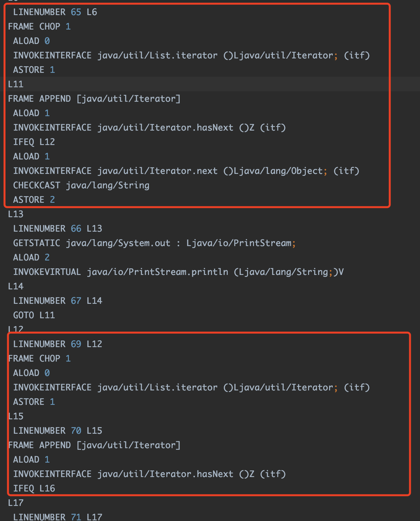Click the first FRAME CHOP 1 line

[39, 27]
